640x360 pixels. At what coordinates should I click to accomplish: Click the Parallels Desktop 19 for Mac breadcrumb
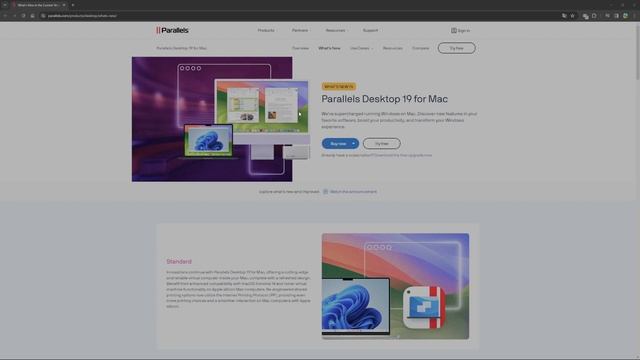pos(182,48)
